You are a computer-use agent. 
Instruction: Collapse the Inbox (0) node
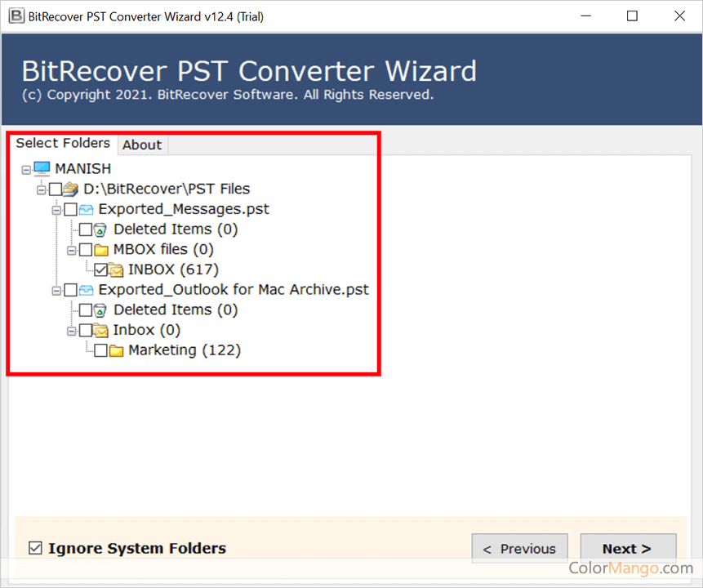tap(71, 332)
